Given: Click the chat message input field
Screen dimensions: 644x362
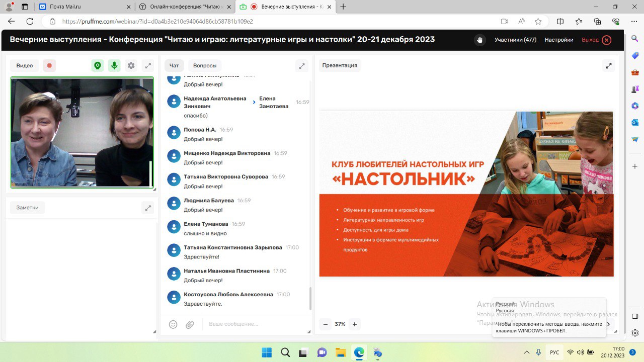Looking at the screenshot, I should coord(252,324).
